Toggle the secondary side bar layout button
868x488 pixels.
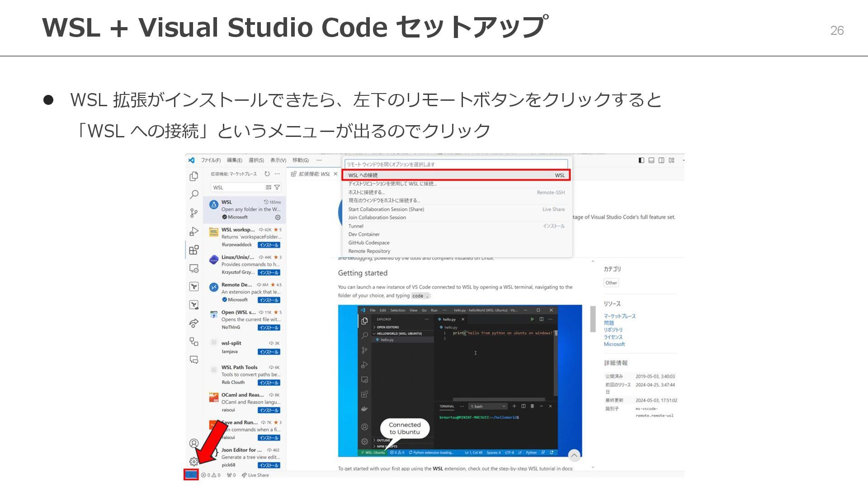[661, 160]
